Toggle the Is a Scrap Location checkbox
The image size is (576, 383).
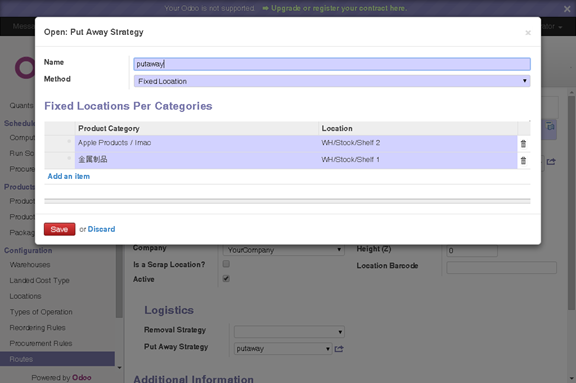(226, 264)
